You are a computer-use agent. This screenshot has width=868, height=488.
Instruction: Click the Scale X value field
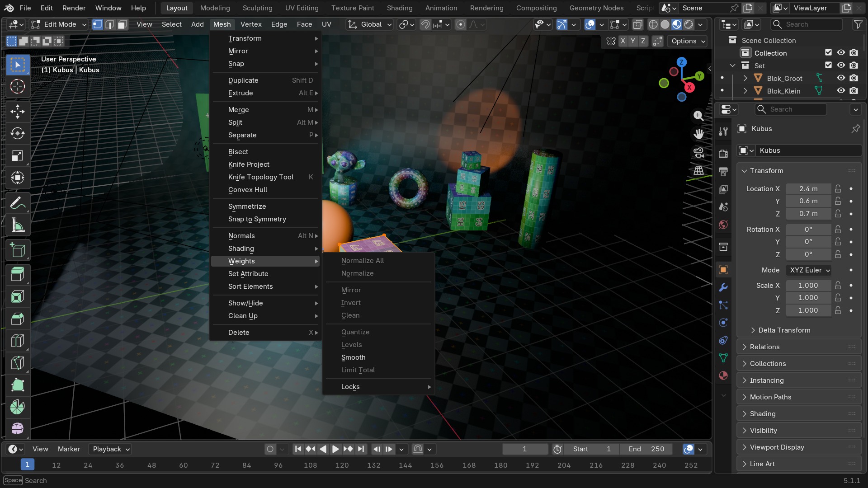point(808,286)
